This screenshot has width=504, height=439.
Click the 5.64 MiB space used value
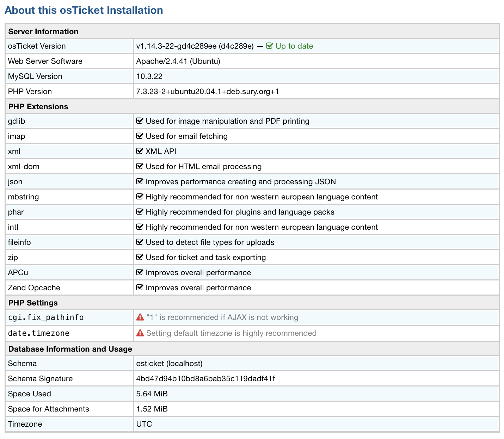point(152,394)
